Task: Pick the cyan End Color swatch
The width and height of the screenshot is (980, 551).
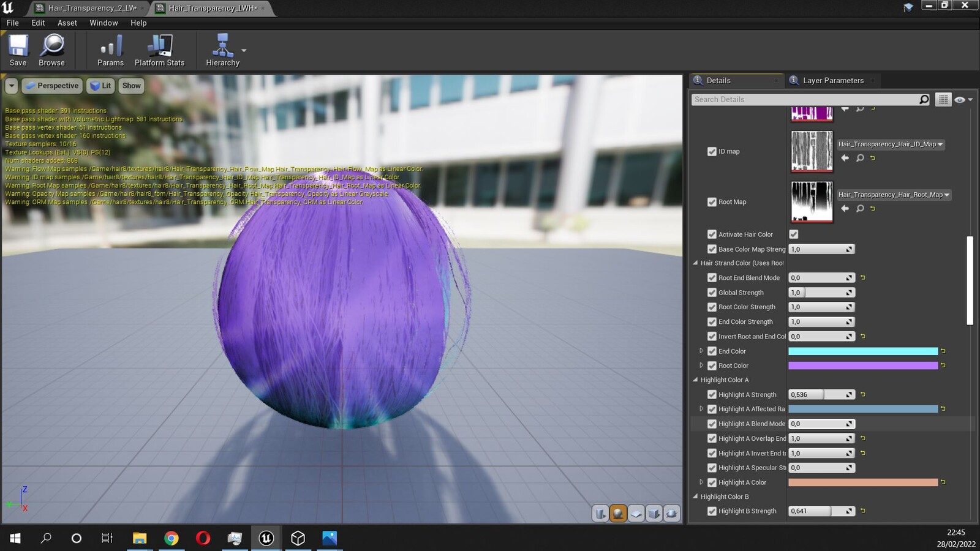Action: [x=863, y=351]
